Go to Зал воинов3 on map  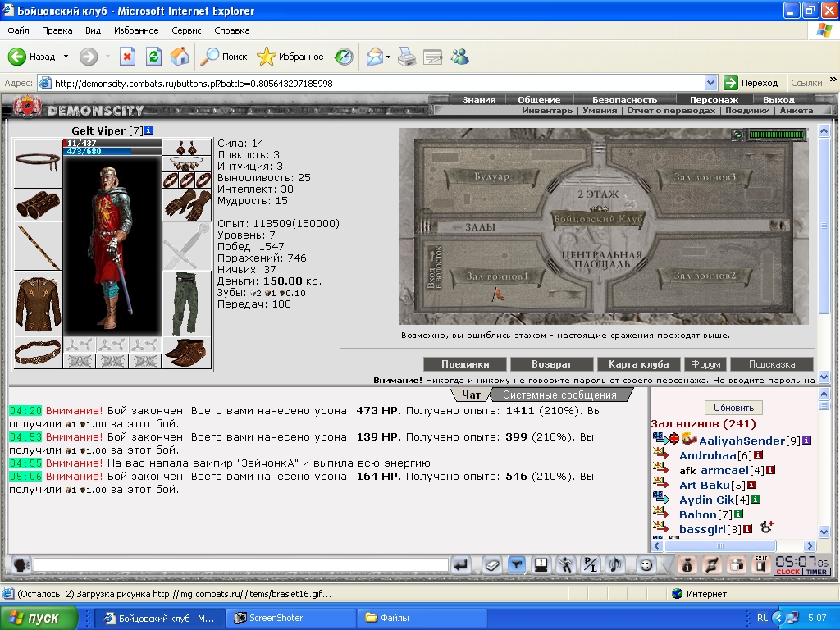click(705, 177)
